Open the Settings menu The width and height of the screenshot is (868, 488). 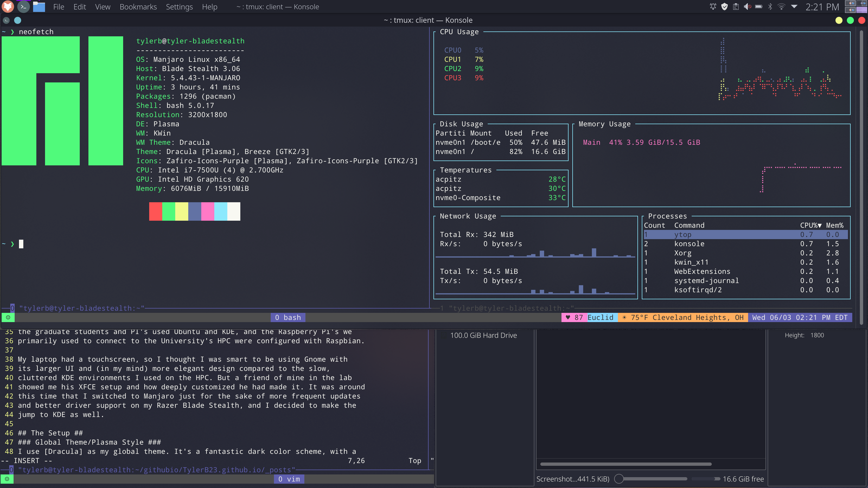pyautogui.click(x=179, y=7)
